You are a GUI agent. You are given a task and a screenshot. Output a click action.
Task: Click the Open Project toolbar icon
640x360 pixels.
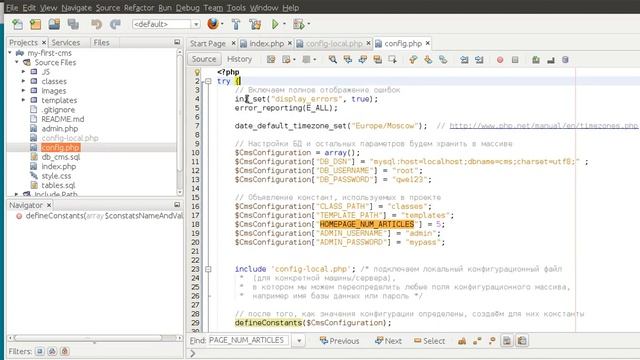click(x=54, y=24)
